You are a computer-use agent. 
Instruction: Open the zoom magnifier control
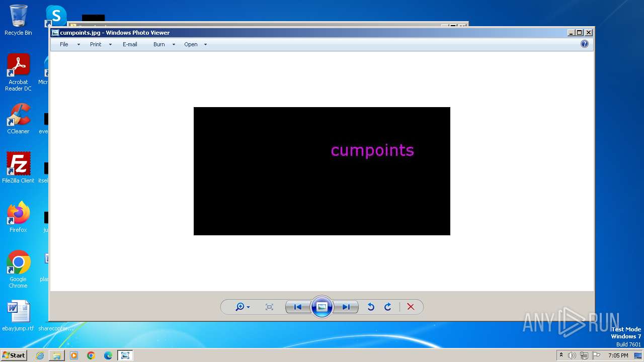tap(243, 307)
